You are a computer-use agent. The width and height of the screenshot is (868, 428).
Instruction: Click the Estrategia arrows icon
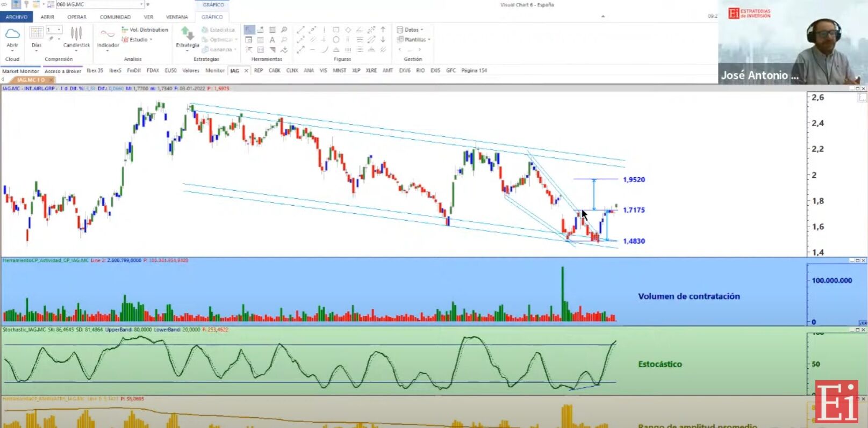(x=187, y=33)
